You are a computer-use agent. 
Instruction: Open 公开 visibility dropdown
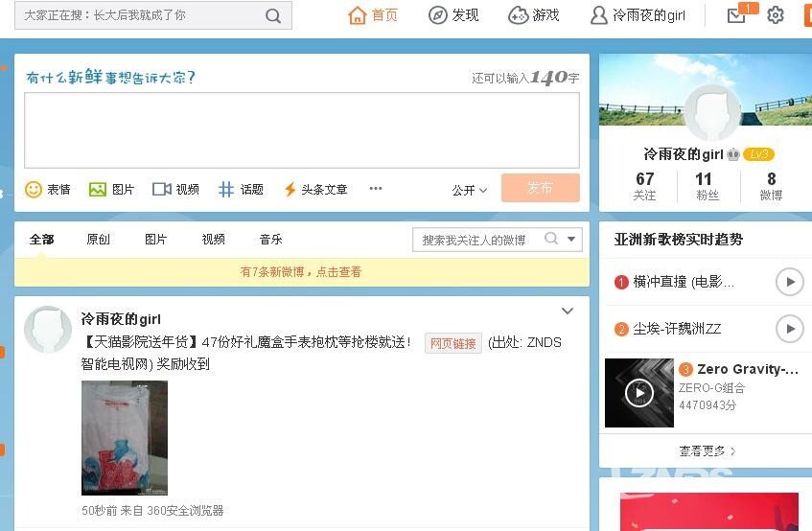[x=469, y=191]
